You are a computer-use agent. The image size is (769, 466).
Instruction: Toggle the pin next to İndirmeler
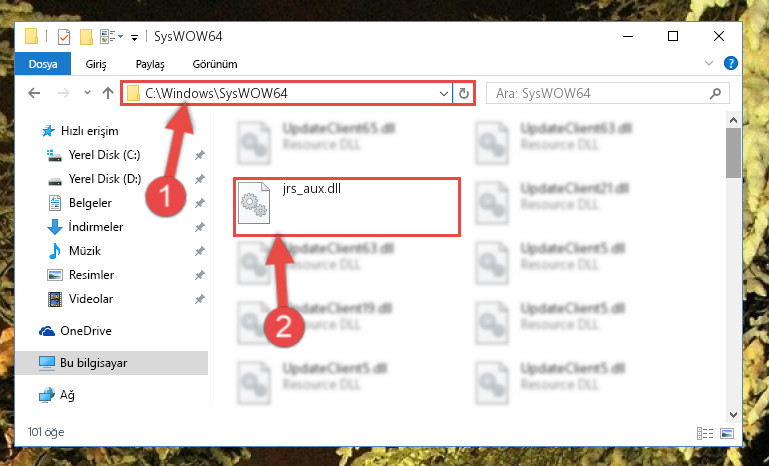coord(200,227)
